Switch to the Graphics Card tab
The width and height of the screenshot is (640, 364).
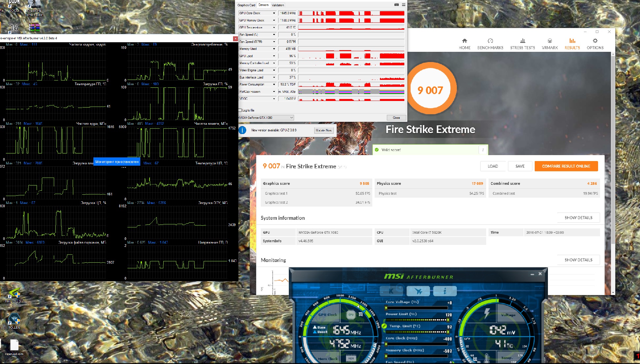tap(246, 5)
